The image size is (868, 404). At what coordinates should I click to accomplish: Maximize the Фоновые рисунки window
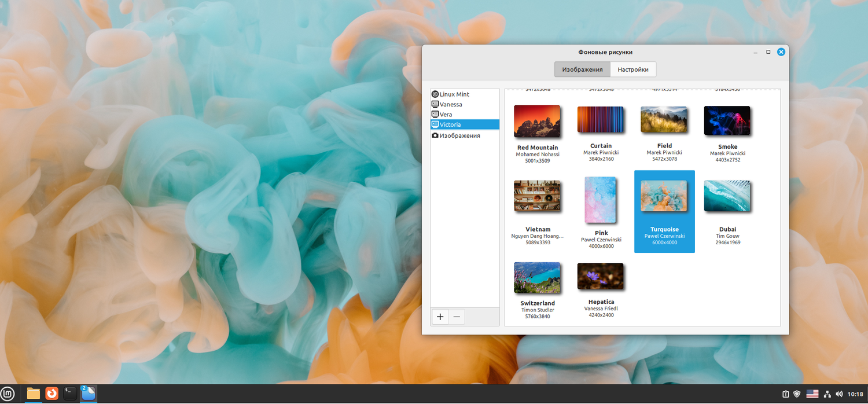pyautogui.click(x=768, y=52)
